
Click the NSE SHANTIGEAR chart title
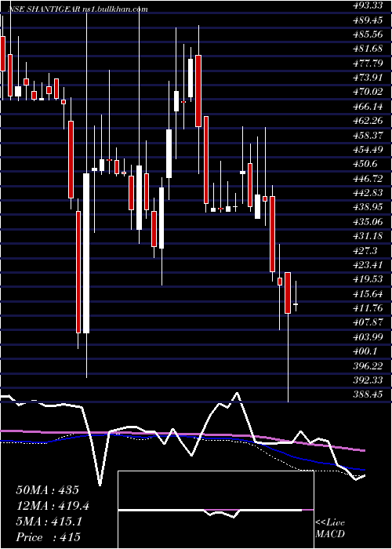pos(78,9)
